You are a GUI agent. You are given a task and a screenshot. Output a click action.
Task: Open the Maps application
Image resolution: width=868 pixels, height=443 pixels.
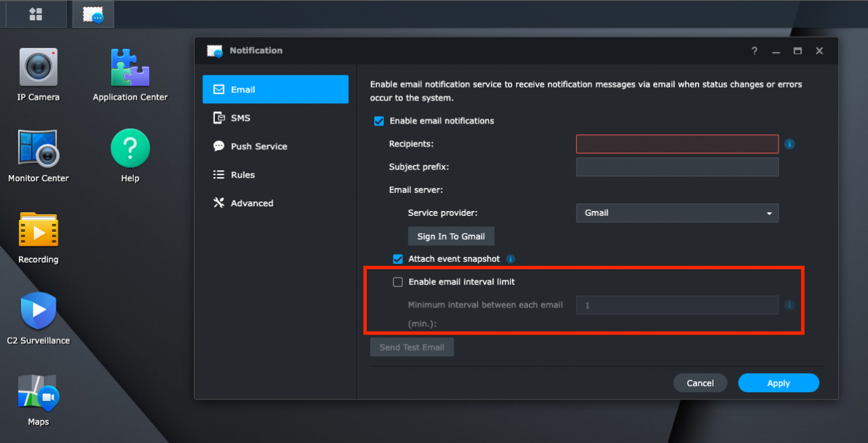(38, 393)
